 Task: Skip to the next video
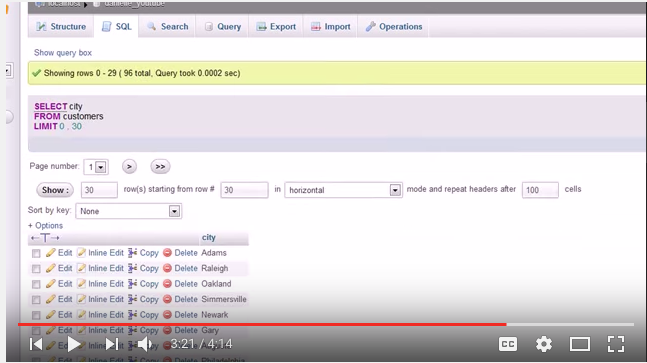[112, 344]
